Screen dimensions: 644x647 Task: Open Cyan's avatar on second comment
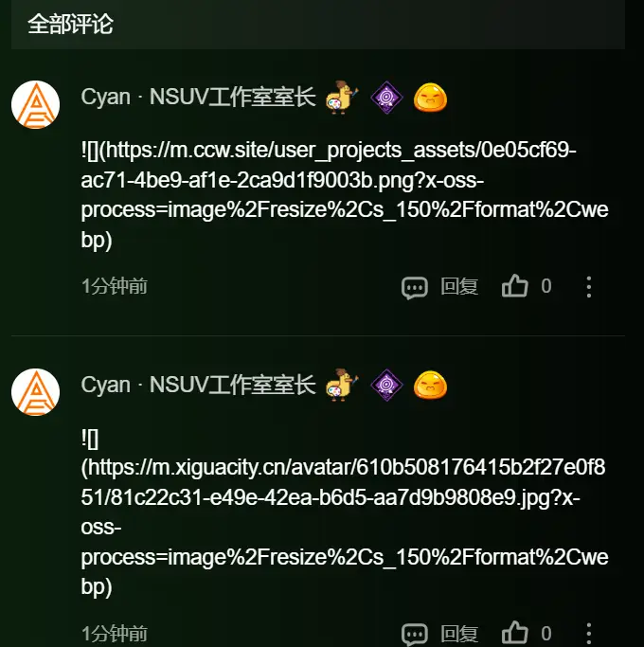(35, 392)
